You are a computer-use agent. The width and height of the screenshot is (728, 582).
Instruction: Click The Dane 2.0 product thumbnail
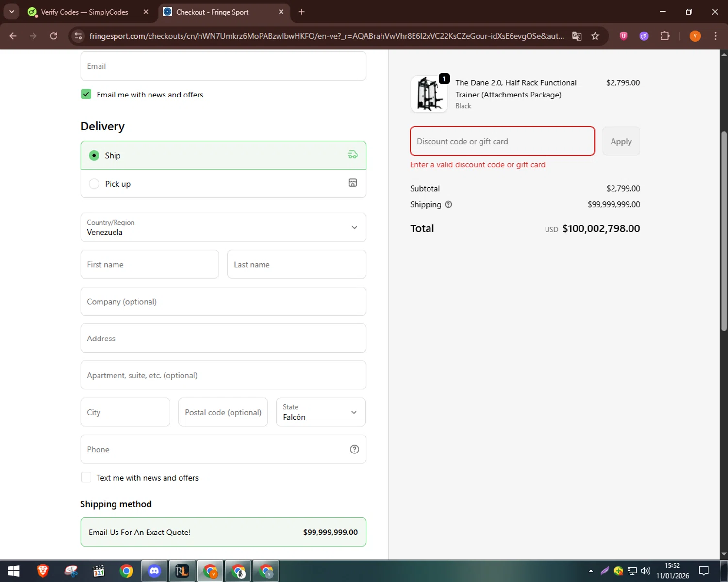[x=429, y=94]
